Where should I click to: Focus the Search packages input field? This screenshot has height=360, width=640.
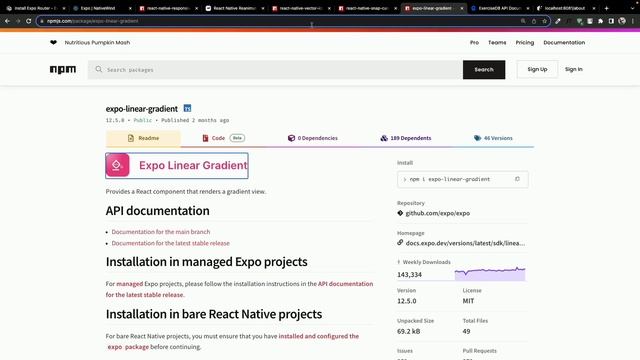pos(276,70)
